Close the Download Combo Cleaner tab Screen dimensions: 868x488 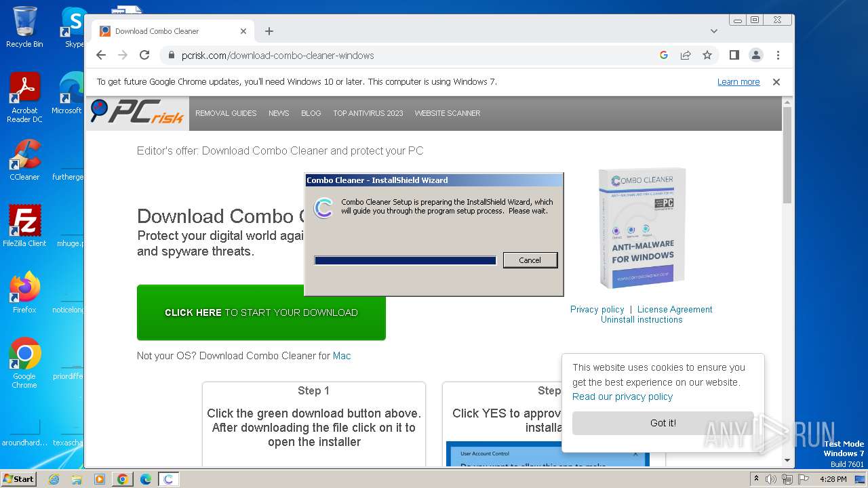(243, 31)
